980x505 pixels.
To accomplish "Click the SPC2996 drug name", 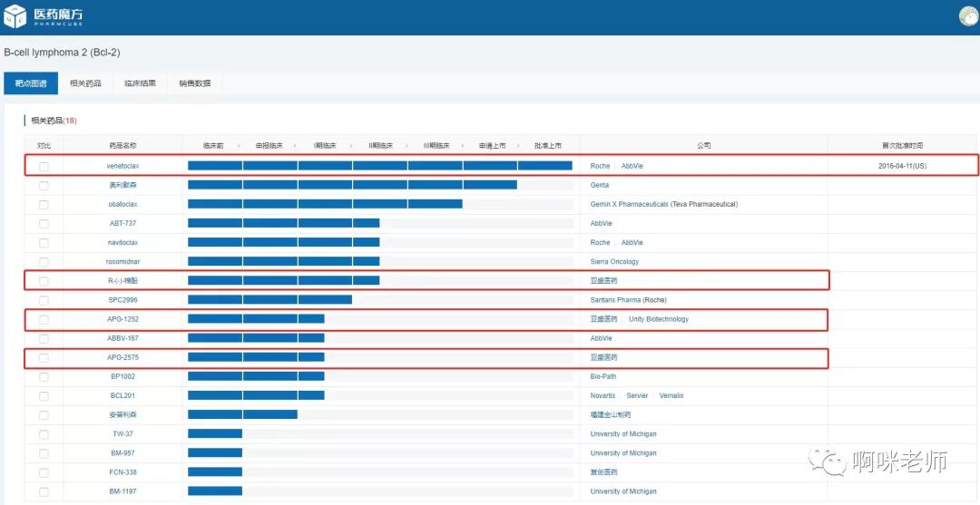I will pyautogui.click(x=122, y=300).
